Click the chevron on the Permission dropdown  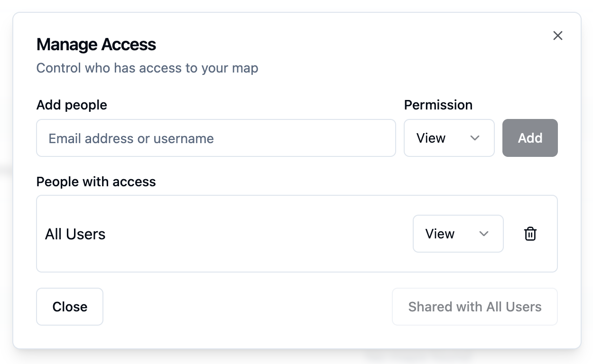474,138
